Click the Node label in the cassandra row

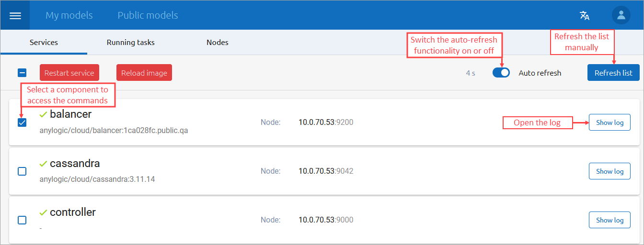[271, 171]
